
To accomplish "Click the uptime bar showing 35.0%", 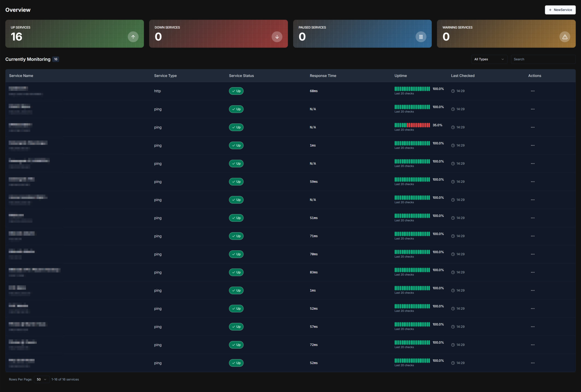I will click(x=412, y=125).
